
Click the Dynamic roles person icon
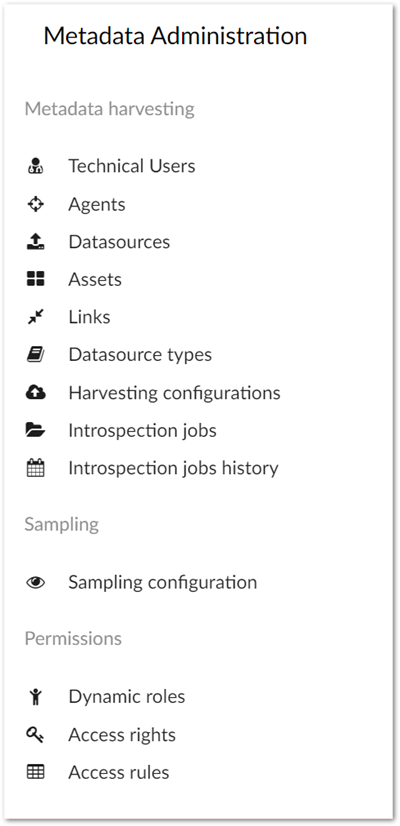tap(35, 697)
